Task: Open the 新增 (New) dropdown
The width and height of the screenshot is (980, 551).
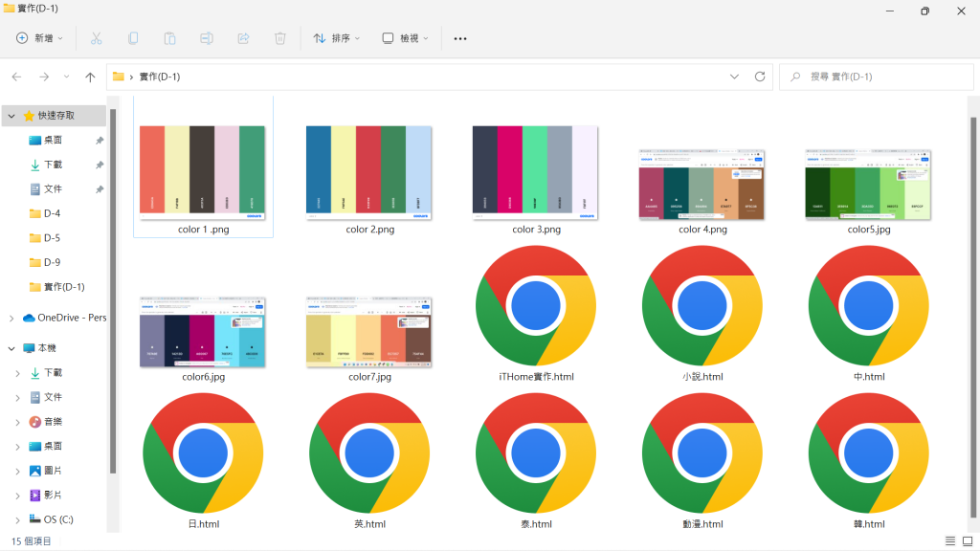Action: coord(39,38)
